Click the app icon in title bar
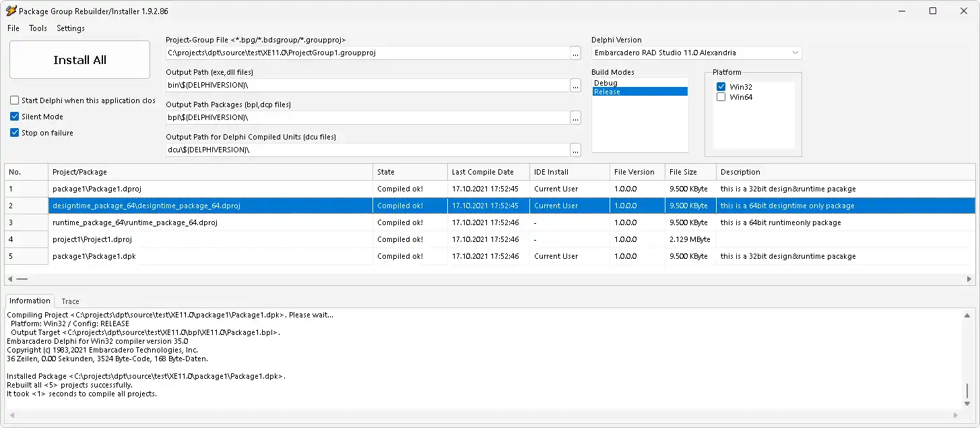Image resolution: width=980 pixels, height=428 pixels. (x=11, y=11)
